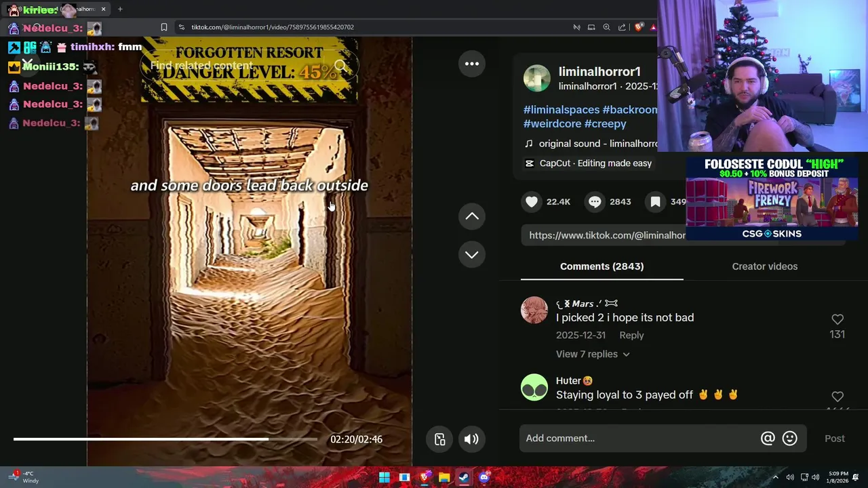The image size is (868, 488).
Task: Click the picture-in-picture icon in address bar
Action: 591,27
